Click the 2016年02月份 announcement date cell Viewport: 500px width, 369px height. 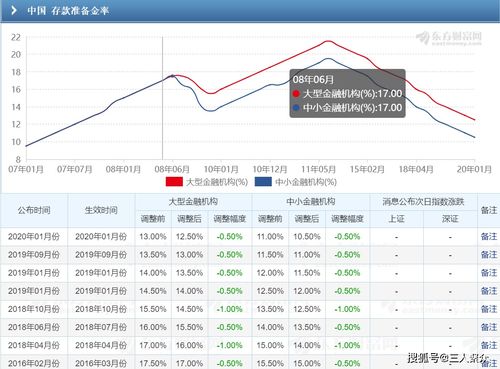(x=34, y=363)
